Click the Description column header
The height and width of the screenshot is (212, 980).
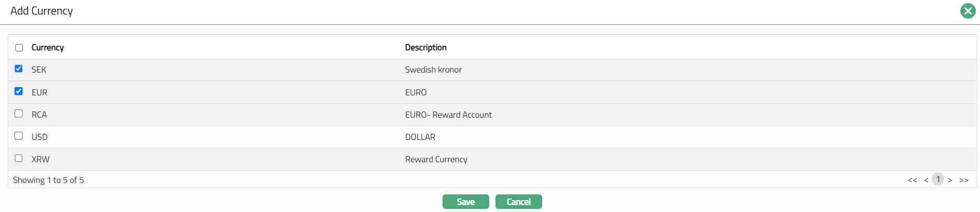pyautogui.click(x=425, y=48)
